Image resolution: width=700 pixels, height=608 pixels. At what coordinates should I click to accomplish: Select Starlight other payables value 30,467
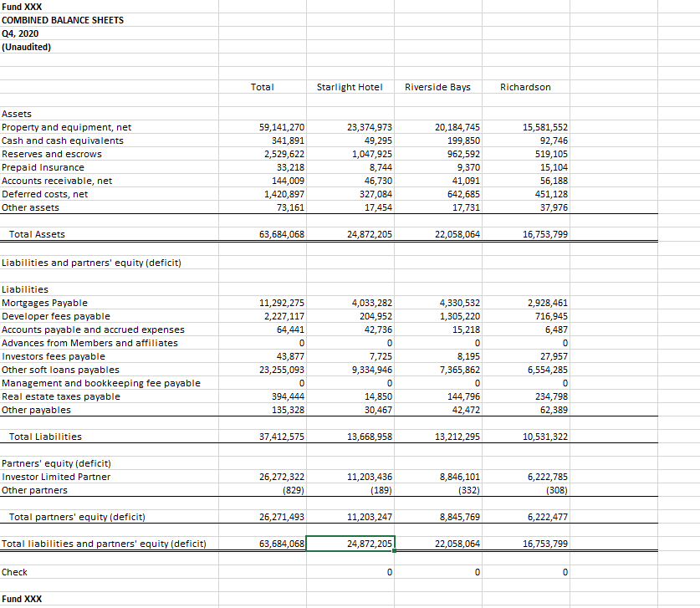[x=378, y=411]
